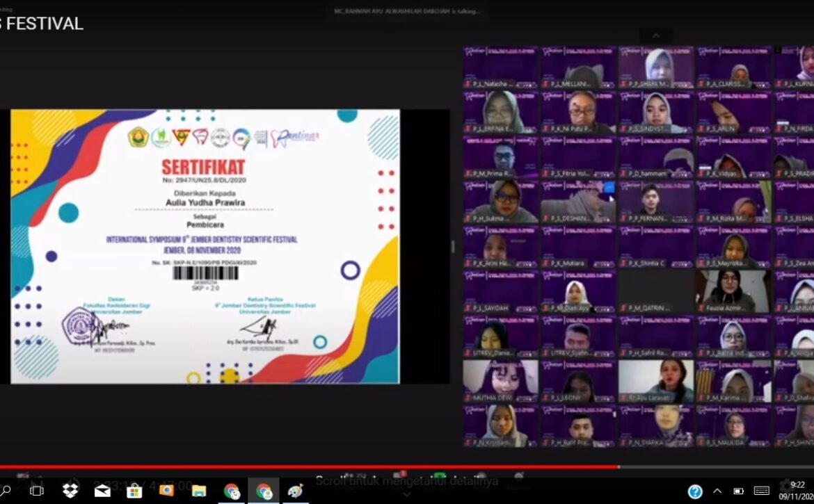Viewport: 814px width, 504px height.
Task: Select the MUTHIA DEWI participant tile
Action: click(x=500, y=382)
